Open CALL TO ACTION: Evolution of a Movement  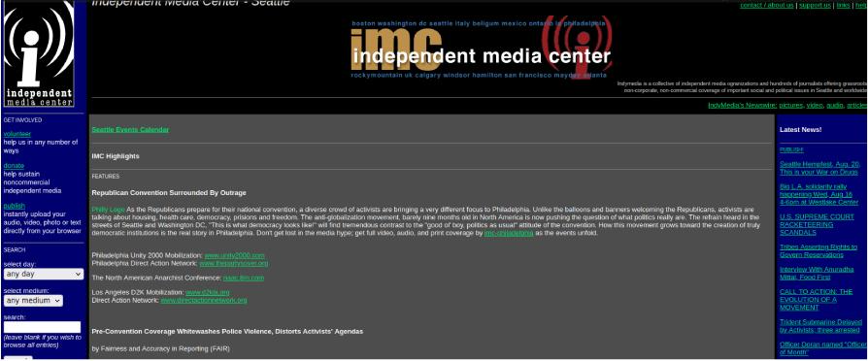pos(816,300)
